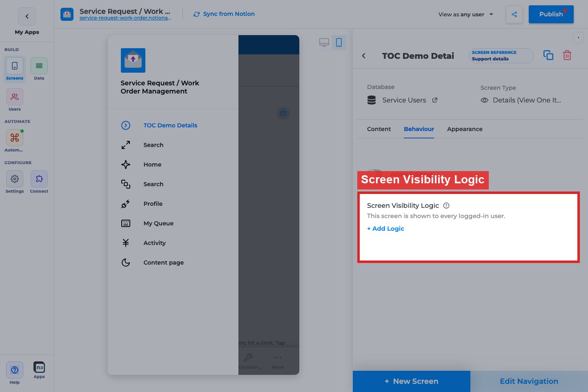Click the Details screen type value
This screenshot has width=588, height=392.
pos(527,100)
